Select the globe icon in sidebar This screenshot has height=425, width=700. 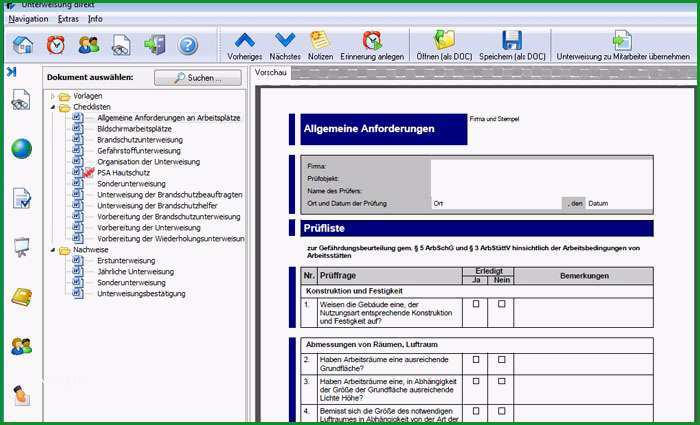click(x=21, y=149)
